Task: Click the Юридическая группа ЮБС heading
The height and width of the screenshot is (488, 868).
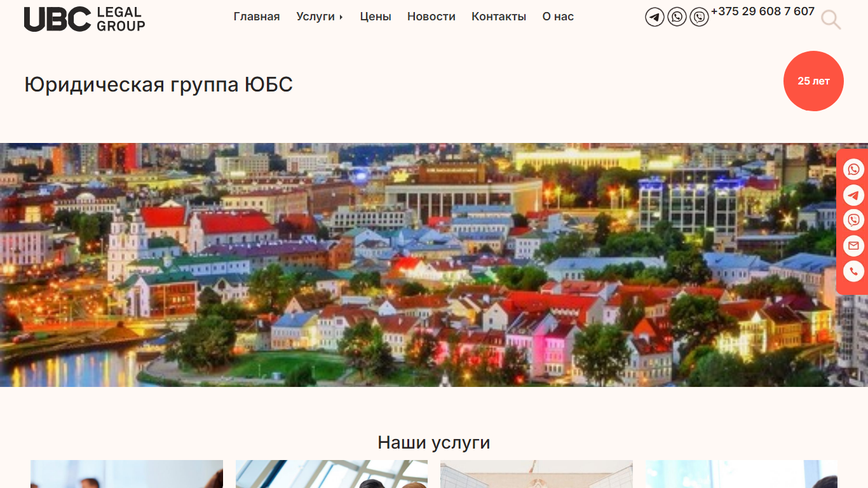Action: pyautogui.click(x=158, y=85)
